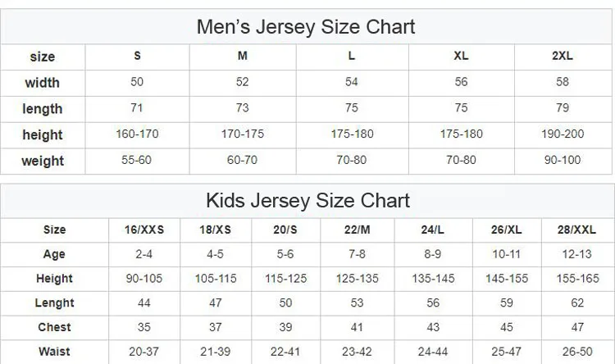Image resolution: width=615 pixels, height=364 pixels.
Task: Click the kids 22/M column header
Action: (358, 230)
